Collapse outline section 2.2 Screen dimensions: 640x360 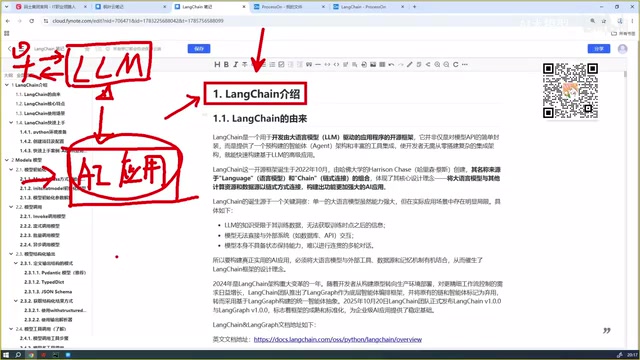pyautogui.click(x=11, y=207)
